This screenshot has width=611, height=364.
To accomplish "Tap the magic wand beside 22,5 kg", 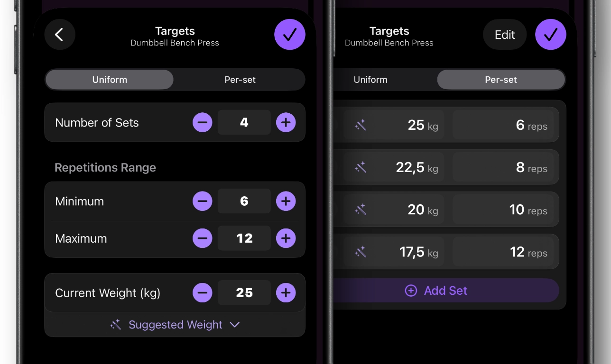I will tap(361, 167).
